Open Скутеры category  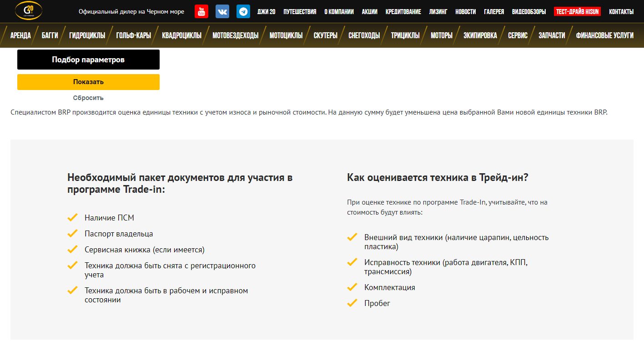pyautogui.click(x=326, y=35)
